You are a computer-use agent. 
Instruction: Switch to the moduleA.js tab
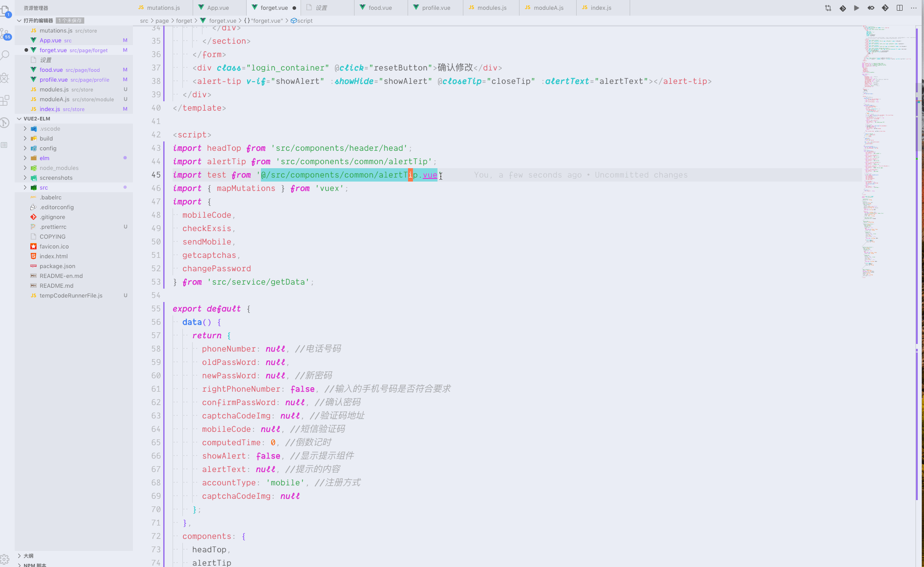(x=548, y=8)
